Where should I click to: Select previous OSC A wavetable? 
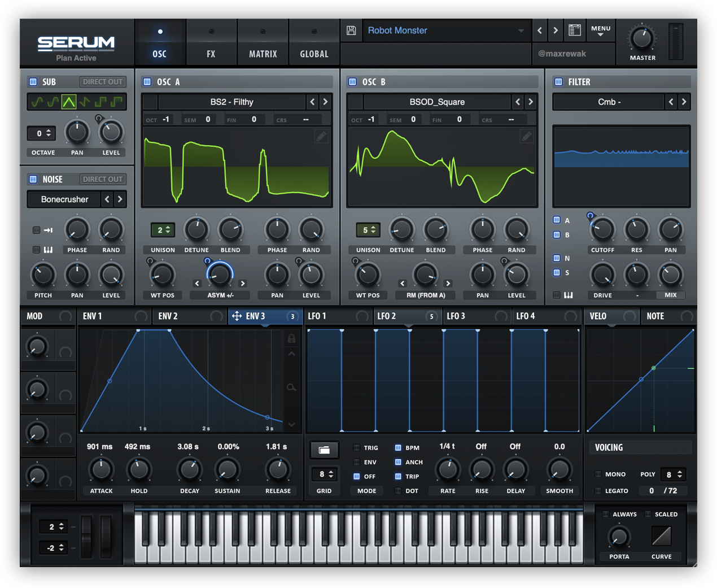click(x=313, y=102)
